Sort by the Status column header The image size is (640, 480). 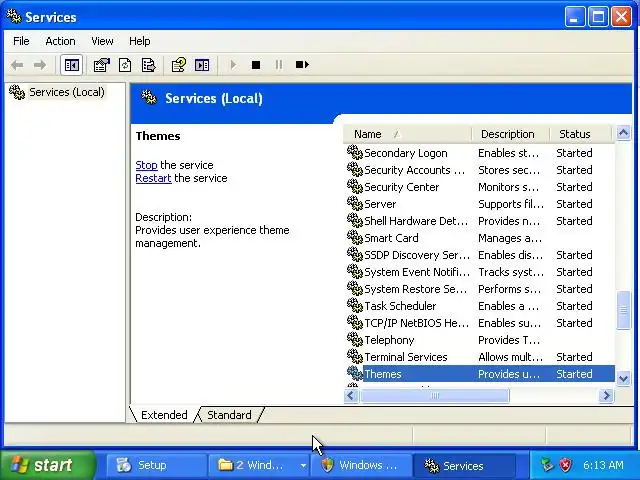point(580,134)
